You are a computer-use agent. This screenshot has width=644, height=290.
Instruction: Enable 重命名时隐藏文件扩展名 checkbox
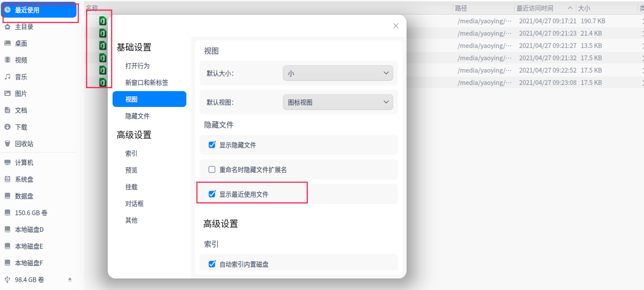coord(212,169)
